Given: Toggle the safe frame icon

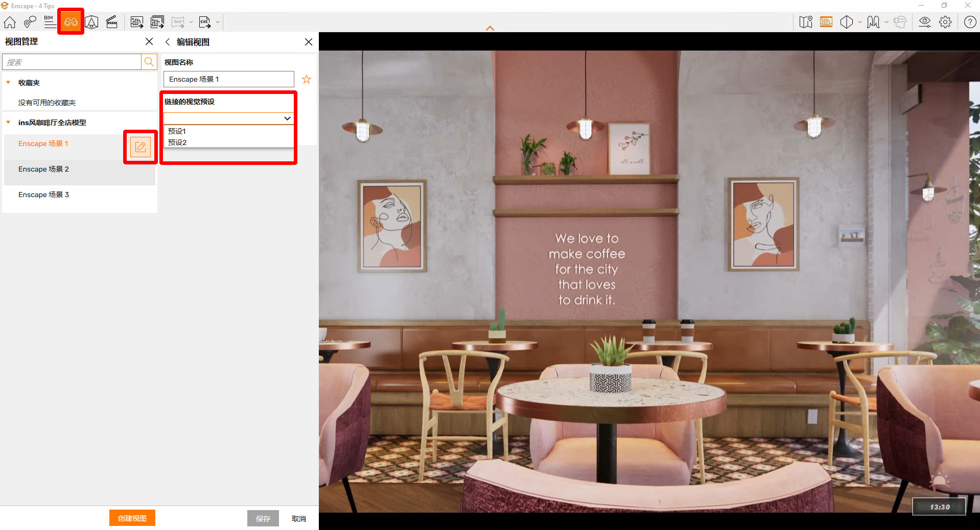Looking at the screenshot, I should 826,22.
